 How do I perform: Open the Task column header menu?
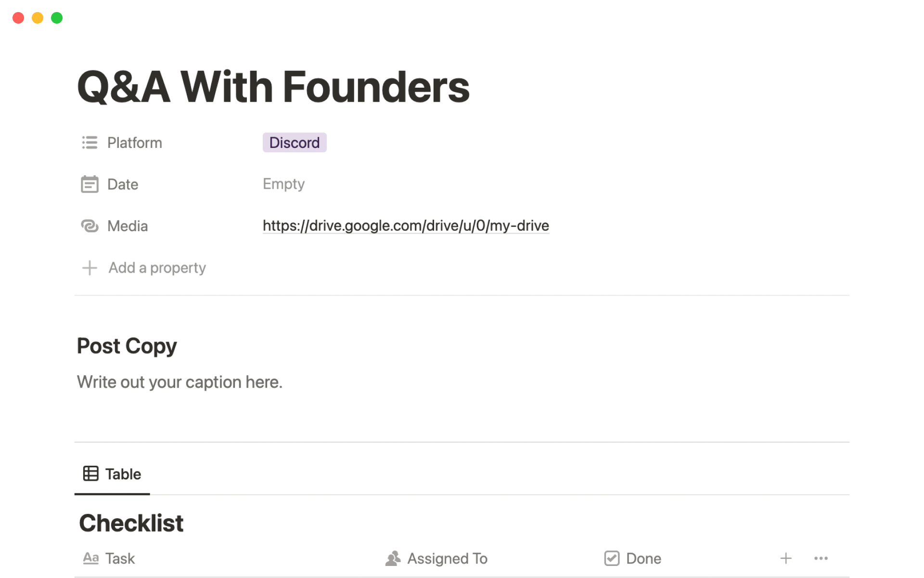120,558
